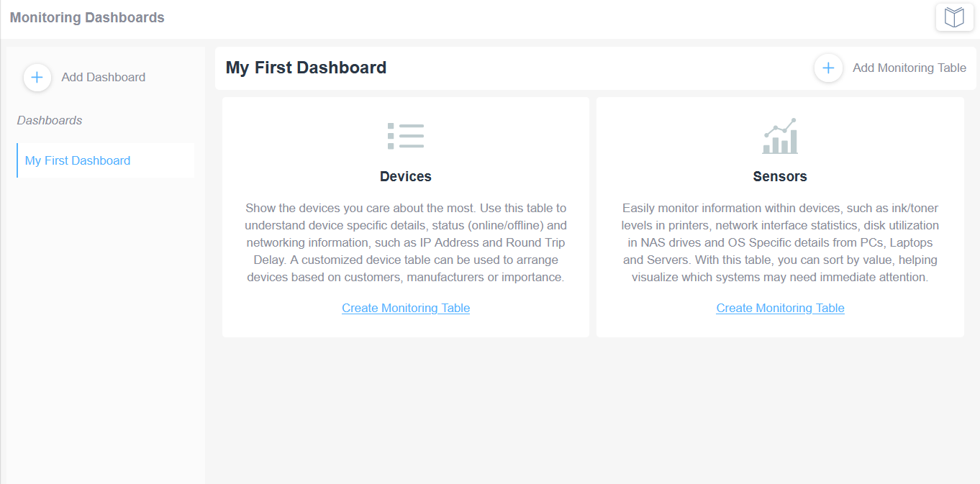This screenshot has height=484, width=980.
Task: Click Create Monitoring Table under Sensors
Action: (780, 308)
